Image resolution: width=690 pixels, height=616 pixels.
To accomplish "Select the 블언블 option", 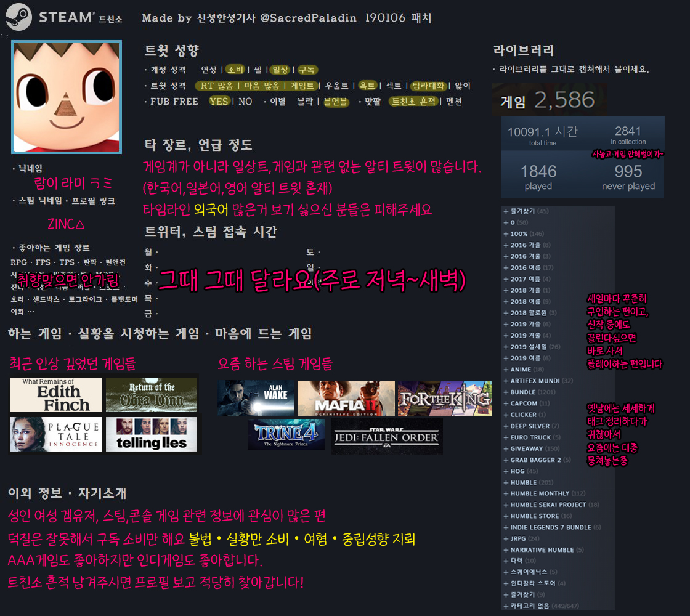I will [335, 101].
